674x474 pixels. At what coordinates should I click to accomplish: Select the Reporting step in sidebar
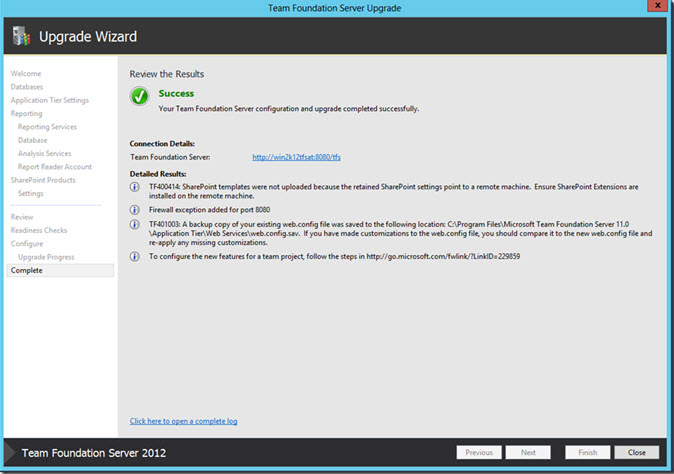(x=27, y=113)
